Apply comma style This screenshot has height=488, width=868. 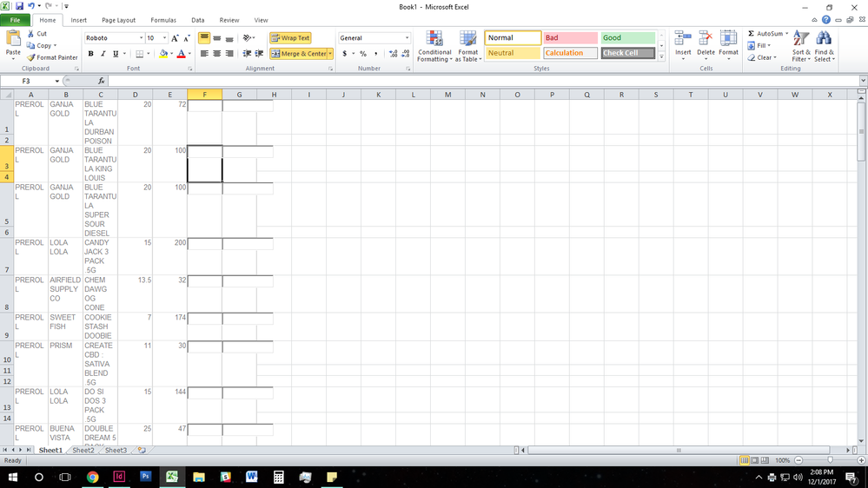click(376, 54)
